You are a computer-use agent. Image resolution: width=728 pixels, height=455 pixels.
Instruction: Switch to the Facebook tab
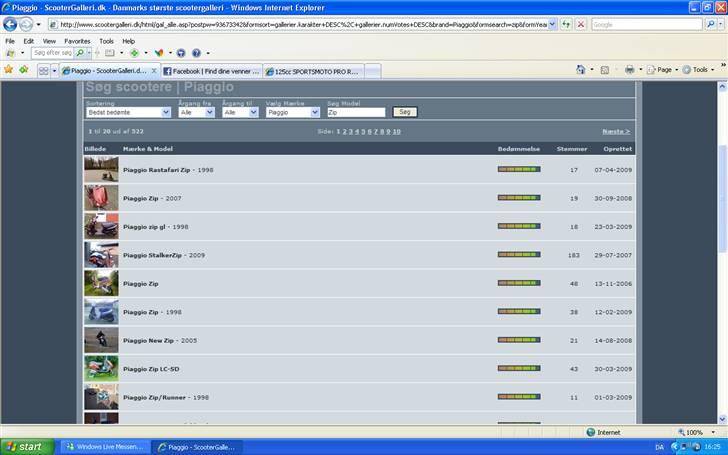[x=212, y=71]
